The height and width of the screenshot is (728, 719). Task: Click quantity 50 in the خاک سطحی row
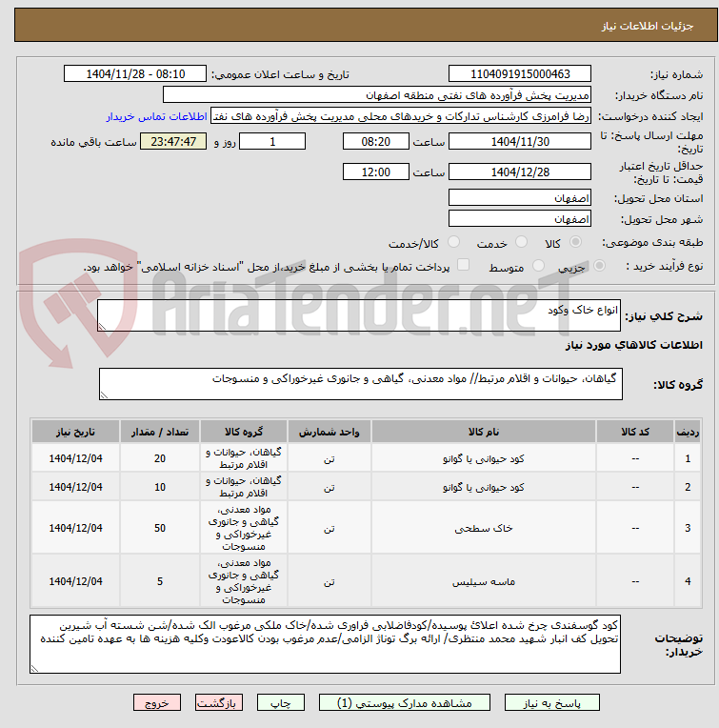pyautogui.click(x=160, y=528)
